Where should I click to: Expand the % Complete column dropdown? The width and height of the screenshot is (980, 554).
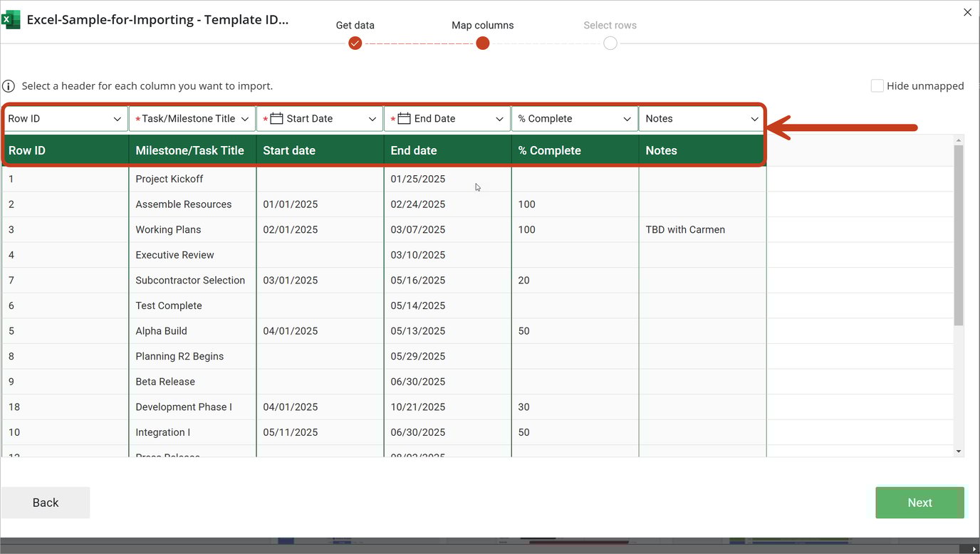[627, 118]
